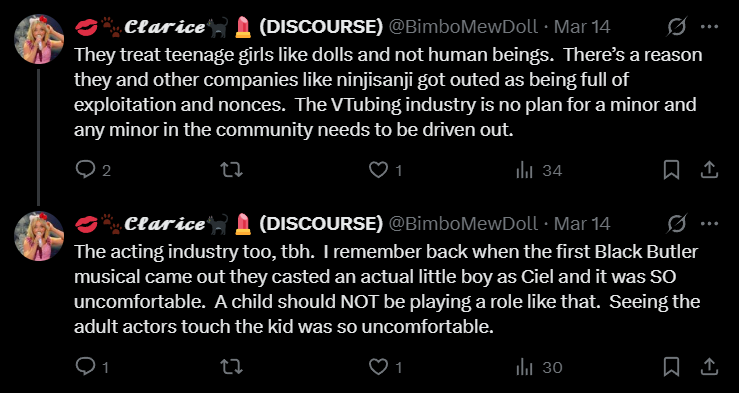Repost the tweet about the acting industry
The image size is (739, 393).
[231, 367]
